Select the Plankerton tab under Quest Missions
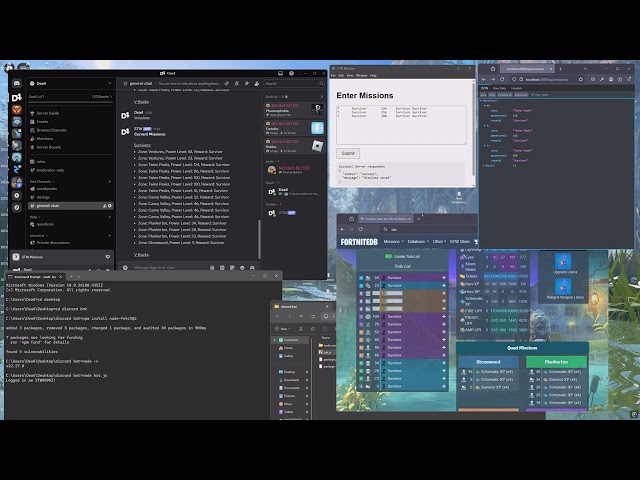This screenshot has width=640, height=480. coord(556,362)
